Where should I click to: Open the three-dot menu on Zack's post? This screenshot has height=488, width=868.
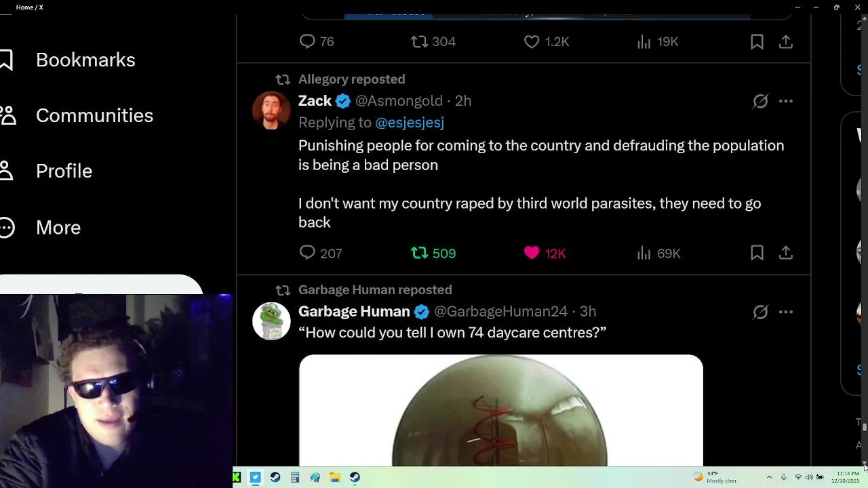click(785, 101)
